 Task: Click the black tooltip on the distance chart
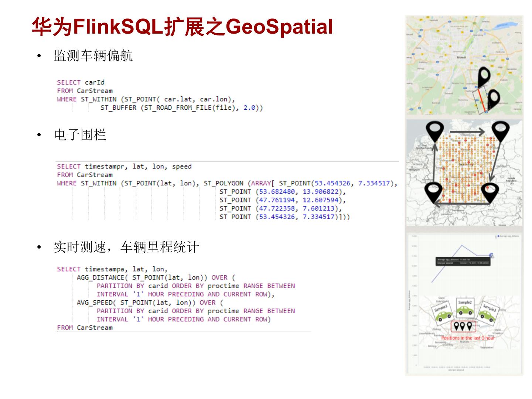pyautogui.click(x=463, y=261)
